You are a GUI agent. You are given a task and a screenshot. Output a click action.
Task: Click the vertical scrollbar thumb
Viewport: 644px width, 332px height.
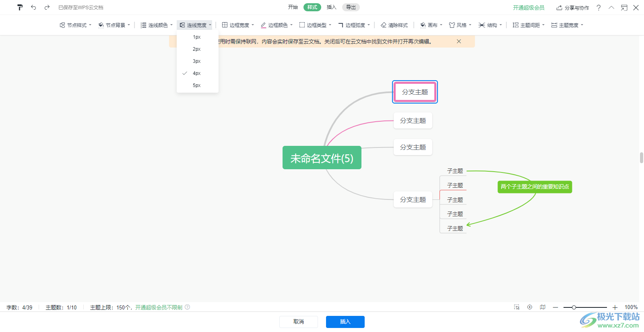(x=642, y=158)
